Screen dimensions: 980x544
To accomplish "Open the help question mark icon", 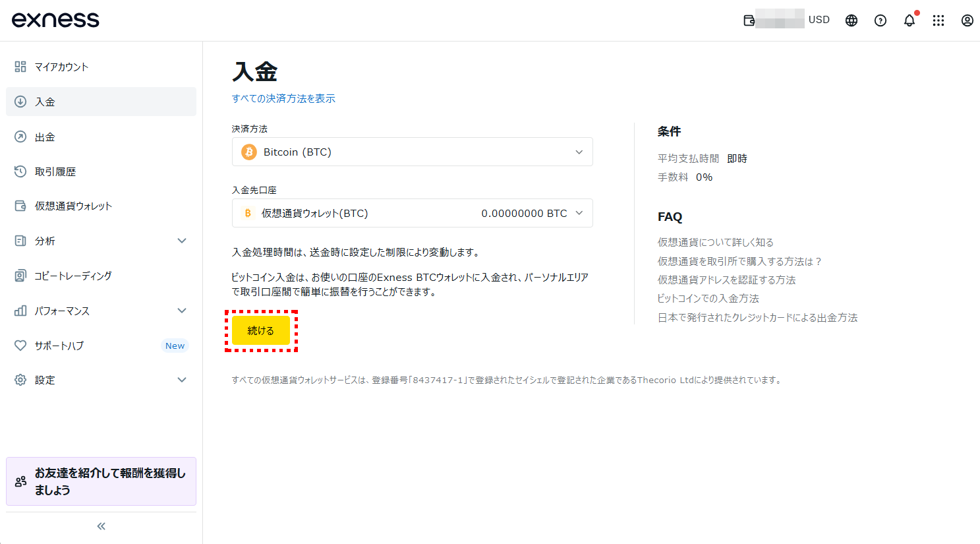I will [880, 20].
